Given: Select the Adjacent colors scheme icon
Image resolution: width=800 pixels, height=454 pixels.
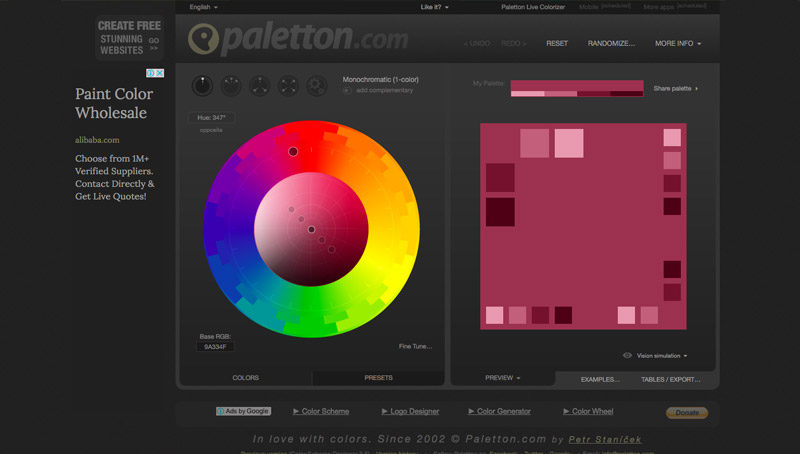Looking at the screenshot, I should 231,86.
